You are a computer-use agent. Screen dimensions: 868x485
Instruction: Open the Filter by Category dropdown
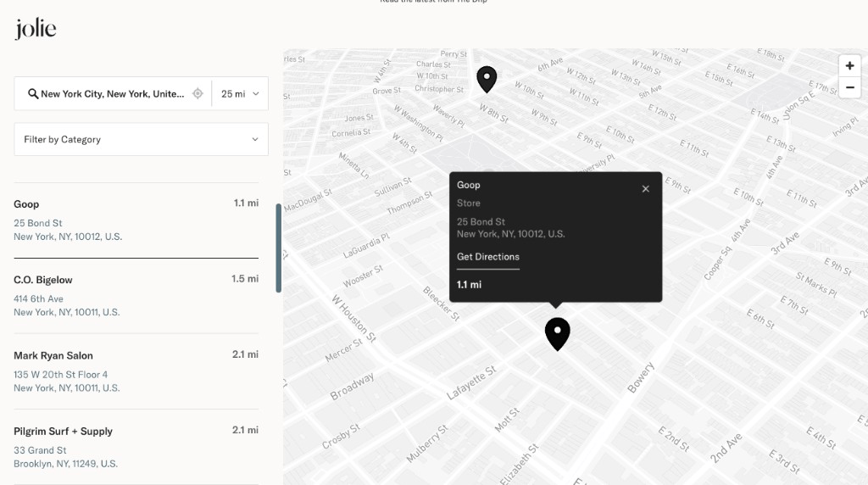pos(142,140)
